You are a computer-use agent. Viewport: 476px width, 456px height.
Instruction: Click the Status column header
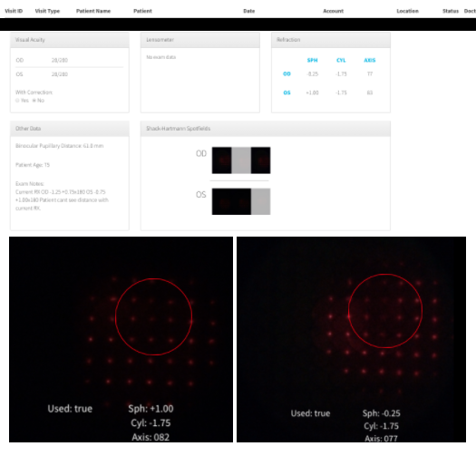(451, 11)
